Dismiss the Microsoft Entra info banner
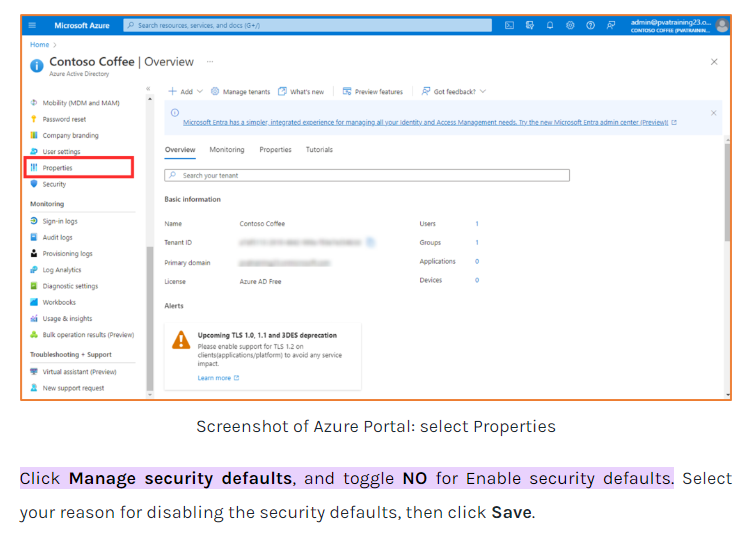This screenshot has width=751, height=545. pyautogui.click(x=713, y=113)
